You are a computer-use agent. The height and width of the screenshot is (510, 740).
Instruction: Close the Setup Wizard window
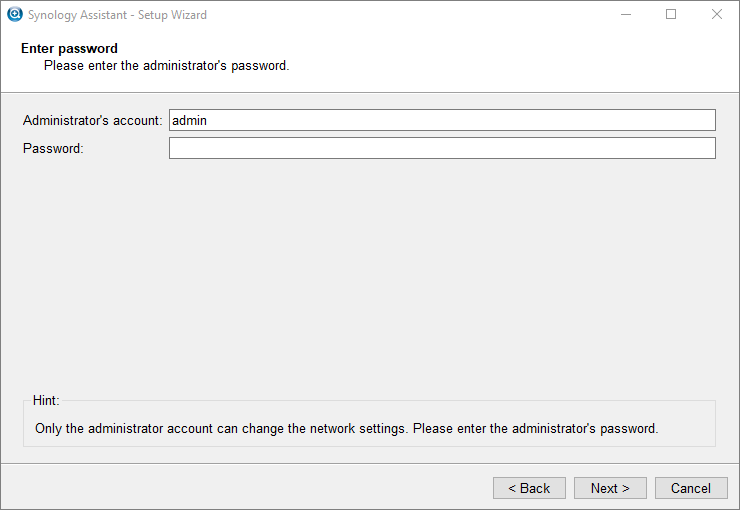(x=716, y=14)
